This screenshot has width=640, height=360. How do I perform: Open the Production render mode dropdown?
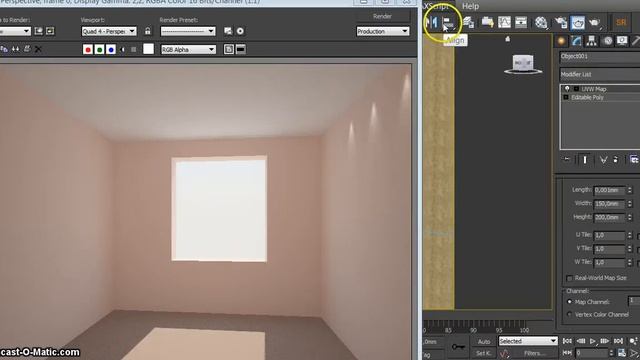[x=382, y=31]
